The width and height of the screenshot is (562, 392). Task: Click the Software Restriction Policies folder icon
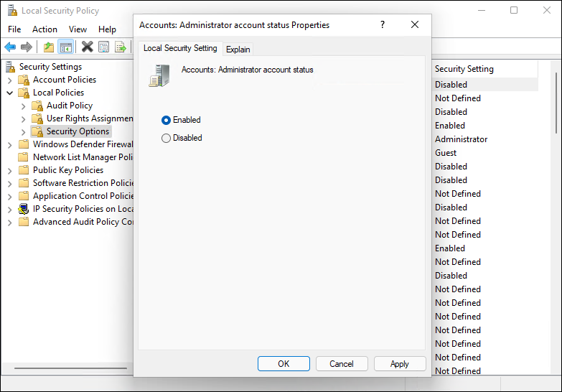click(24, 183)
